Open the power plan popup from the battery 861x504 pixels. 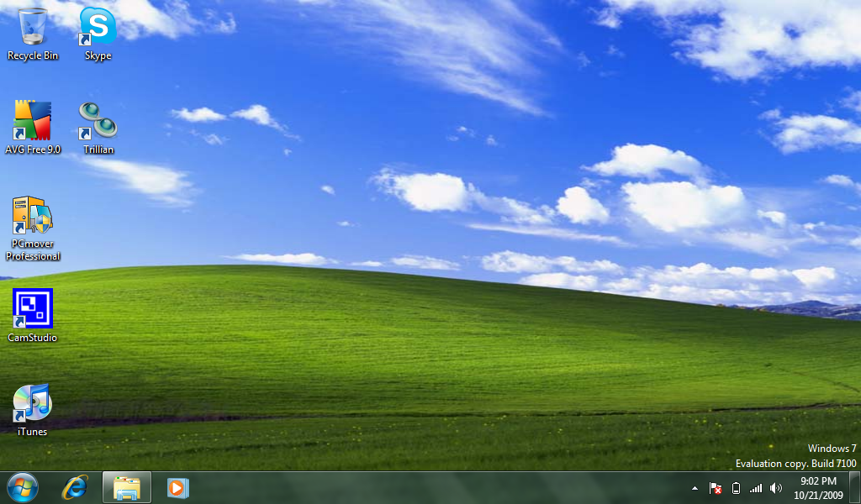point(735,487)
